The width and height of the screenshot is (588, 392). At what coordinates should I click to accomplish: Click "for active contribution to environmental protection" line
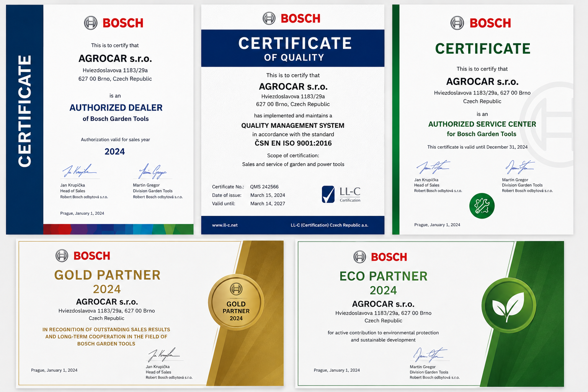383,333
